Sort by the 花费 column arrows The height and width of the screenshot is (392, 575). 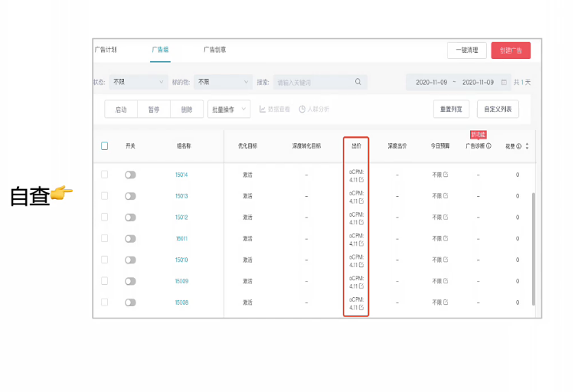click(527, 145)
